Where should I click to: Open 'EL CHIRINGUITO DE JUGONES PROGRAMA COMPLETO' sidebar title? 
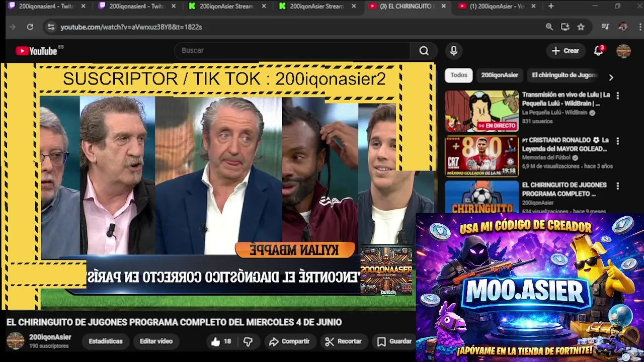[x=564, y=189]
